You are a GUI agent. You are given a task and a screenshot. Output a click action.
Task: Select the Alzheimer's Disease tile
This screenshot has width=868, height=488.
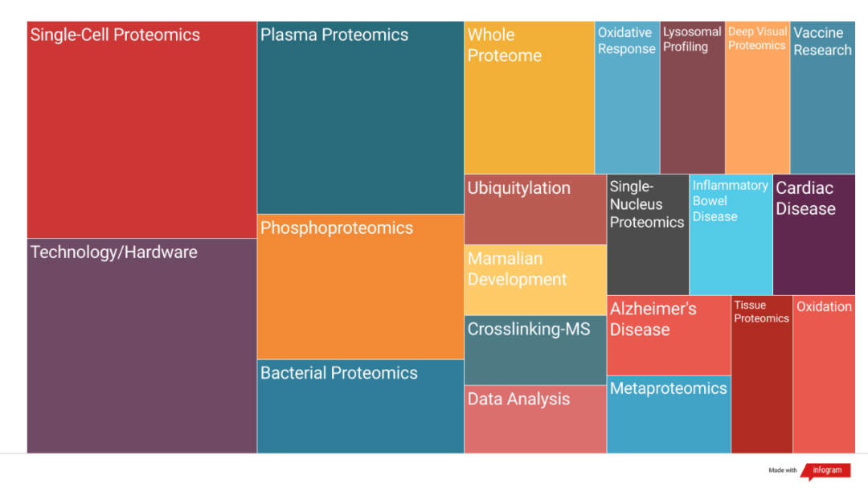669,336
